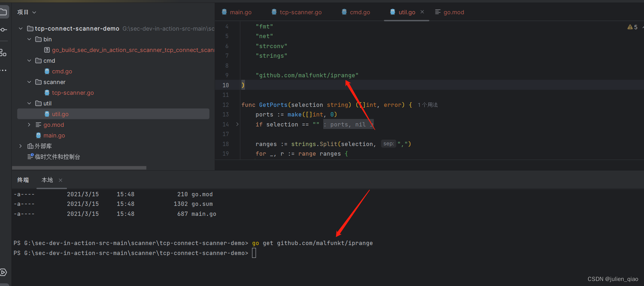Click the "net" import string

tap(264, 36)
